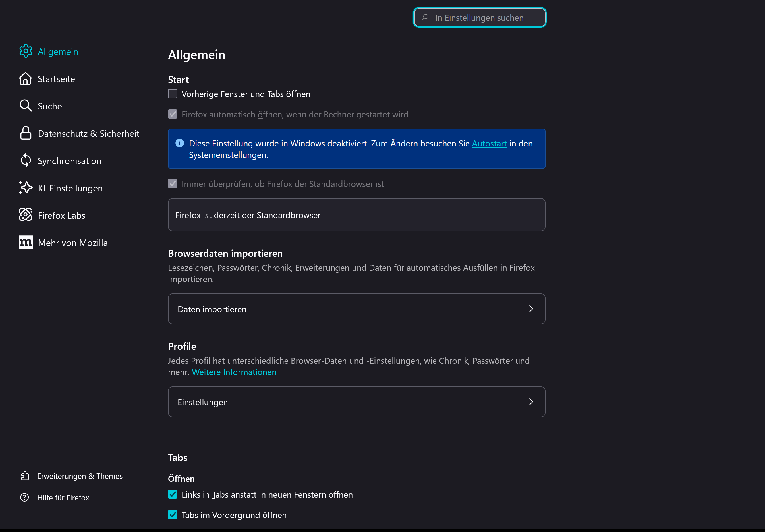Uncheck 'Tabs im Vordergrund öffnen'
765x532 pixels.
(173, 515)
